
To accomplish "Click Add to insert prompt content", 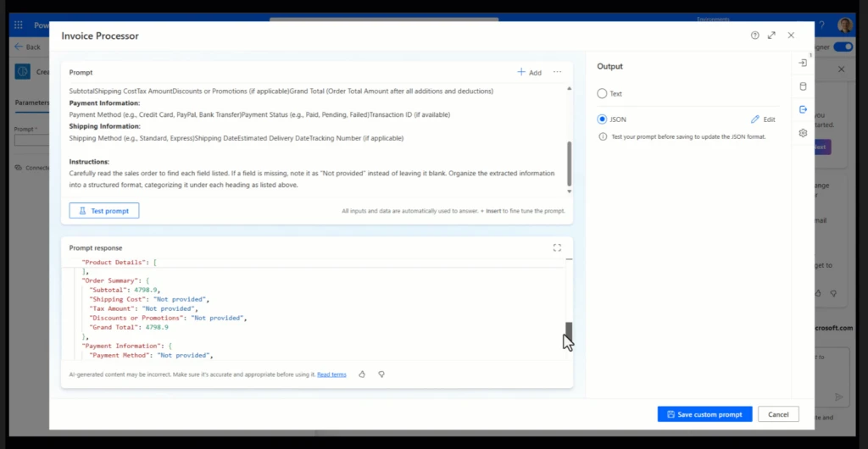I will [x=529, y=73].
